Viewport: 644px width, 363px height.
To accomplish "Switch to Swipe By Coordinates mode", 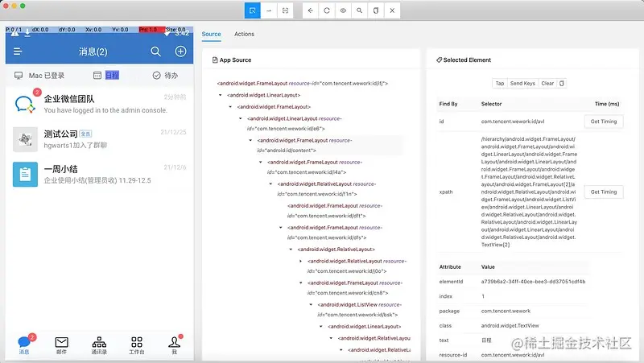I will 269,10.
